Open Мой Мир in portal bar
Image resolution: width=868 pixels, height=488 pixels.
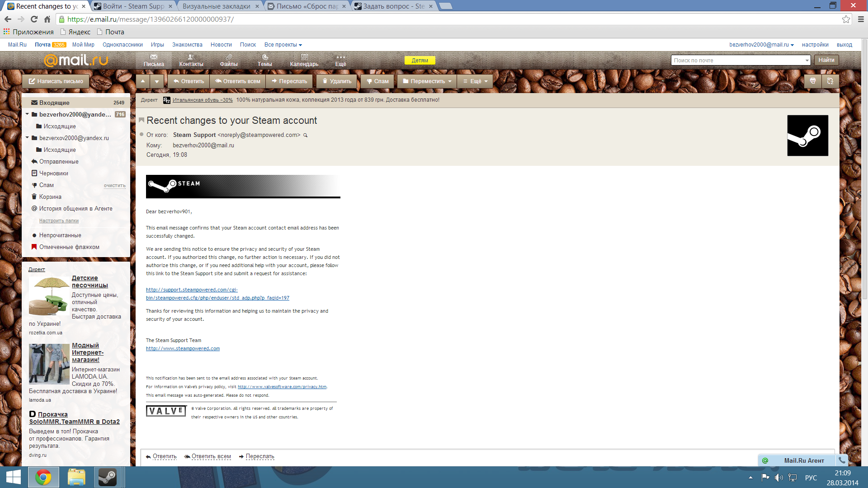tap(83, 45)
